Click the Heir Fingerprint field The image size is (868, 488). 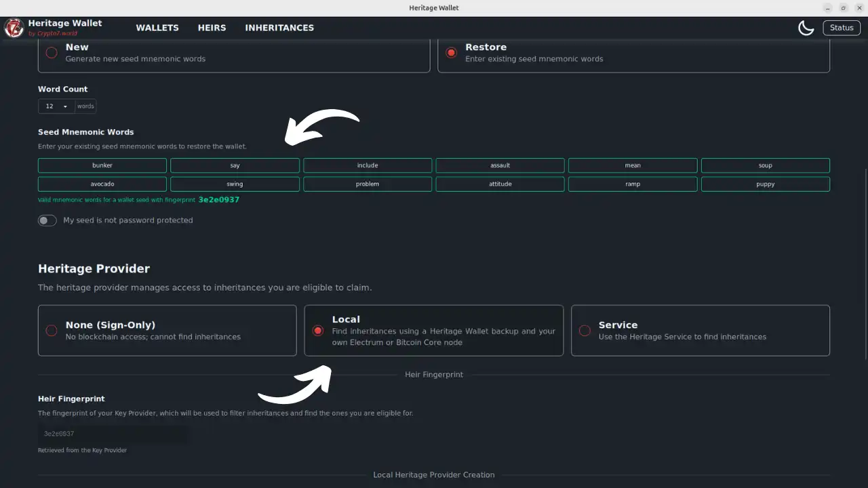tap(114, 434)
